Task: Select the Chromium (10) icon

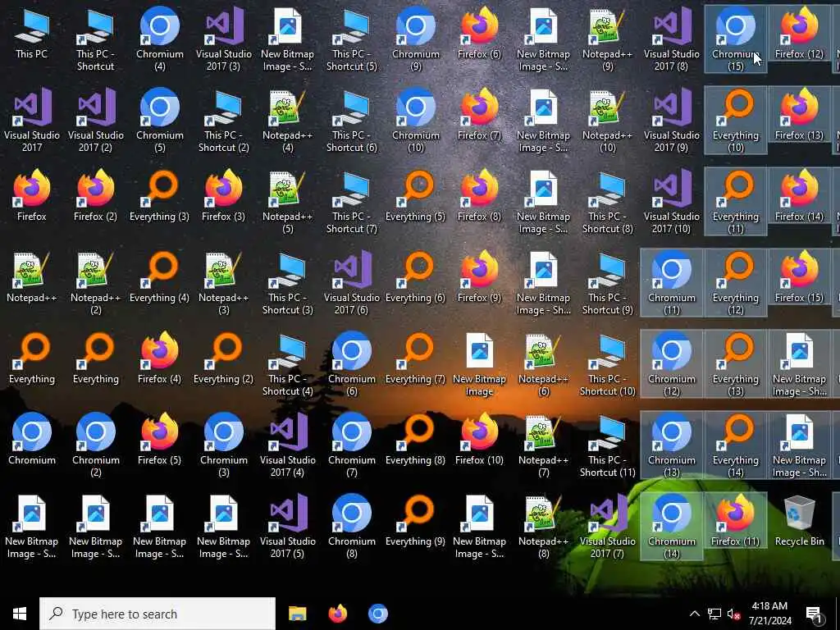Action: pos(416,121)
